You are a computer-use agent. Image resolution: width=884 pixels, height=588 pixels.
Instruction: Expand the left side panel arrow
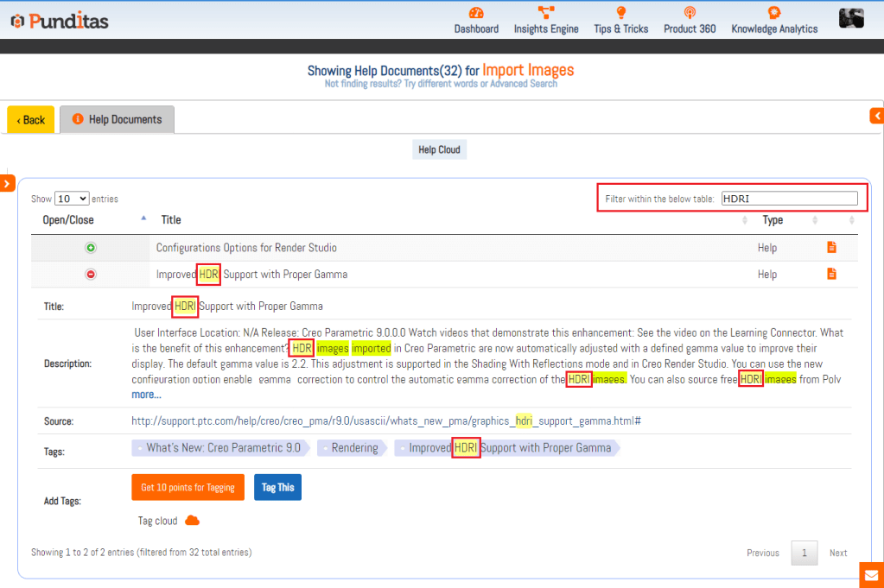tap(8, 183)
